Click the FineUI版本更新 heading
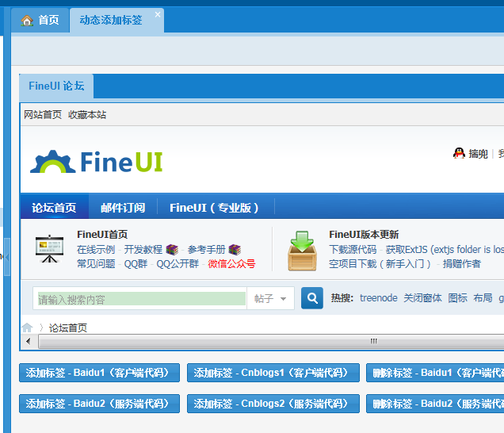Screen dimensions: 504x433 [364, 234]
